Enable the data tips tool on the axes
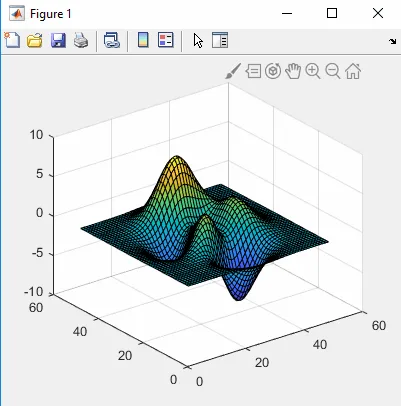This screenshot has width=401, height=406. (253, 71)
